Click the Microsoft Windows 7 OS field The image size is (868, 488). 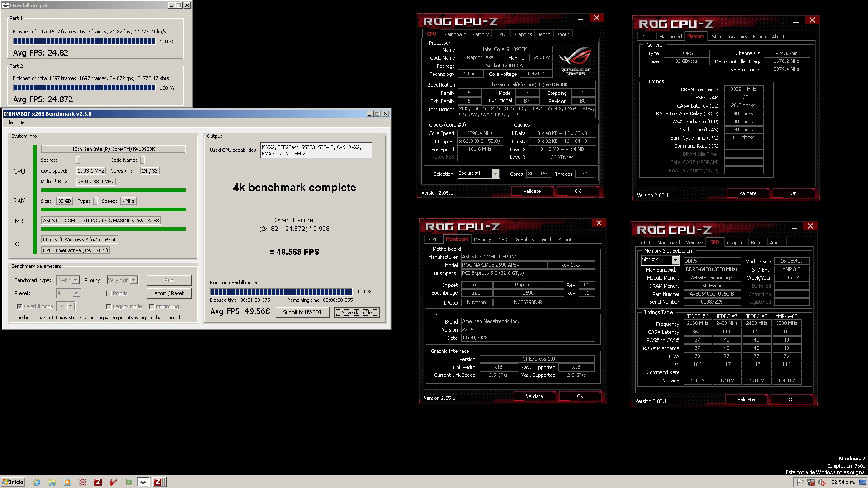click(x=80, y=239)
